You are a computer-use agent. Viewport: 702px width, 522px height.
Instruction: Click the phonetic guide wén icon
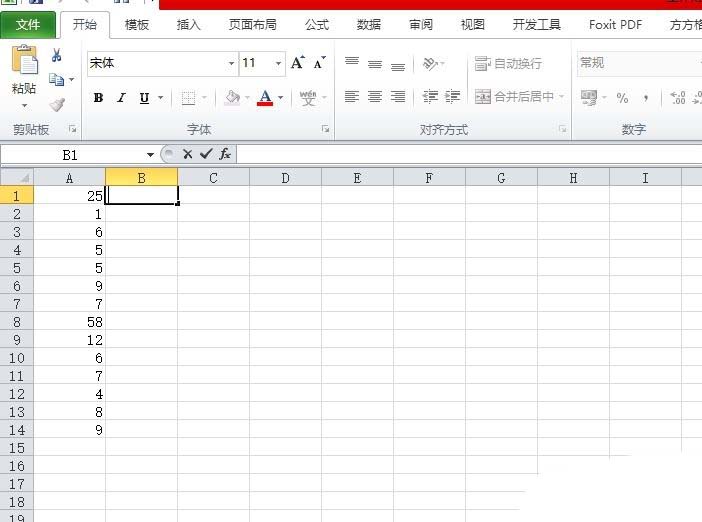308,98
